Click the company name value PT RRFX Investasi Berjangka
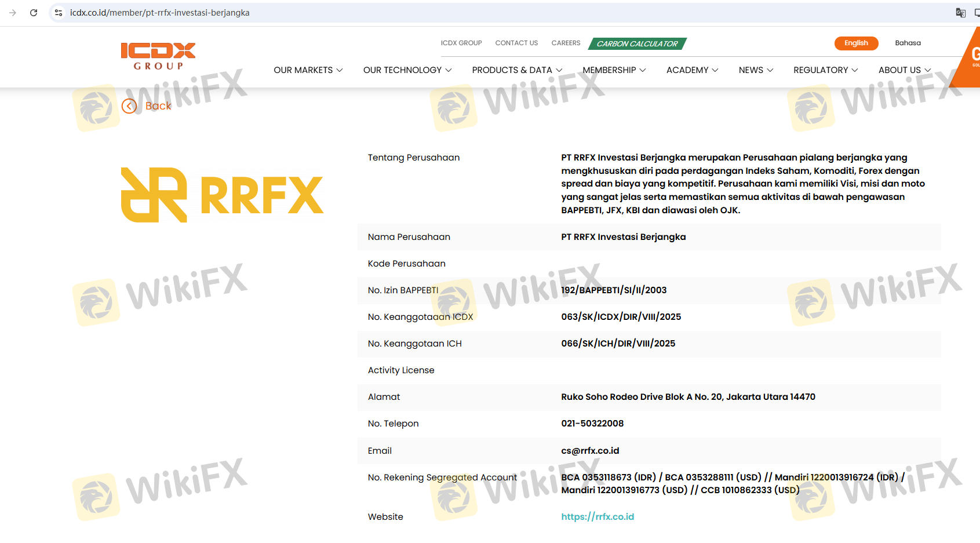Viewport: 980px width, 543px height. click(x=624, y=237)
